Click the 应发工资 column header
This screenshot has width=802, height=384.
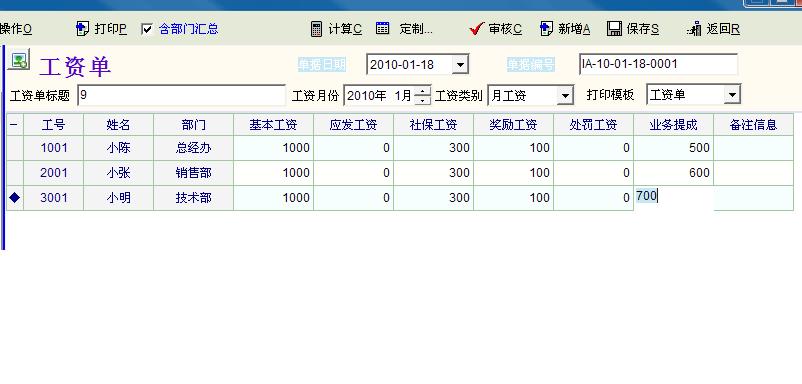pos(353,125)
